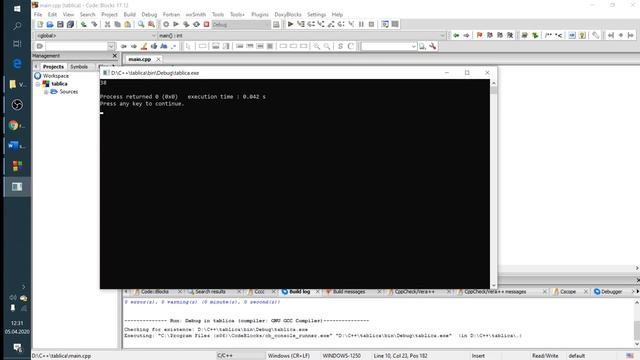
Task: Click the console window vertical scrollbar
Action: 493,184
